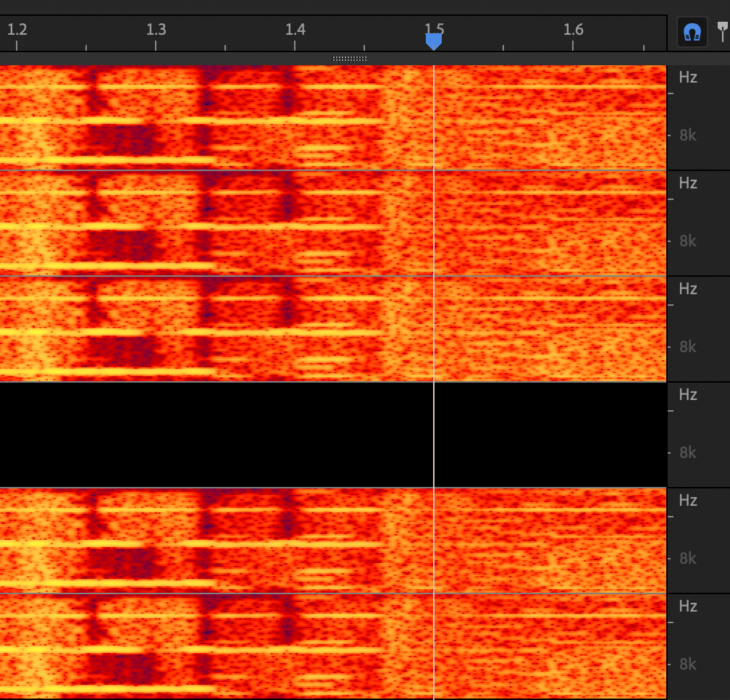Click the Hz label of the silent fourth channel
The image size is (730, 700).
pyautogui.click(x=687, y=394)
